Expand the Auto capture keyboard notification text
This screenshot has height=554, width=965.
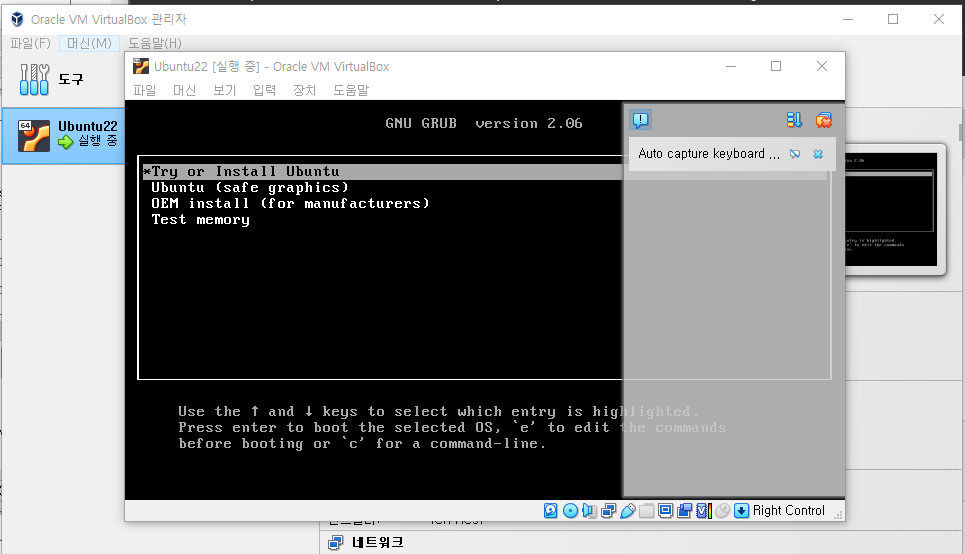tap(709, 154)
